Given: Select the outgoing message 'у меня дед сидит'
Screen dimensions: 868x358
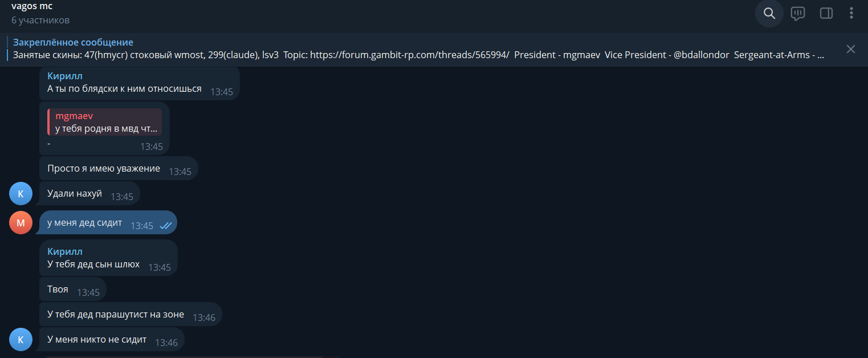Looking at the screenshot, I should [x=84, y=222].
